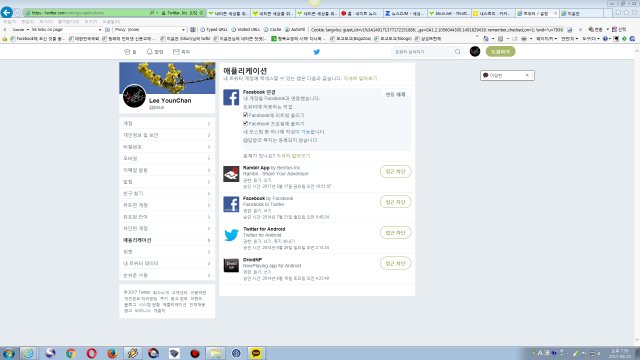Open the home icon in Twitter navbar
The height and width of the screenshot is (360, 640).
pos(127,52)
